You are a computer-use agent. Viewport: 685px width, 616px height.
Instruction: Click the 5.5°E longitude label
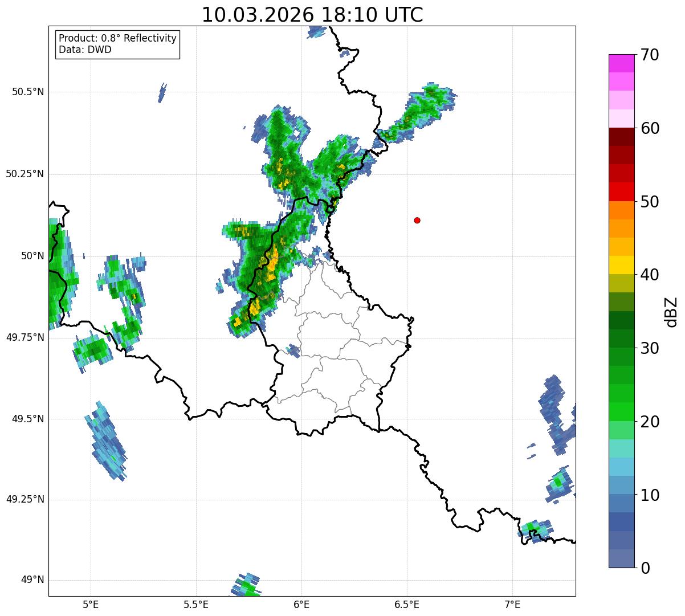pyautogui.click(x=196, y=605)
